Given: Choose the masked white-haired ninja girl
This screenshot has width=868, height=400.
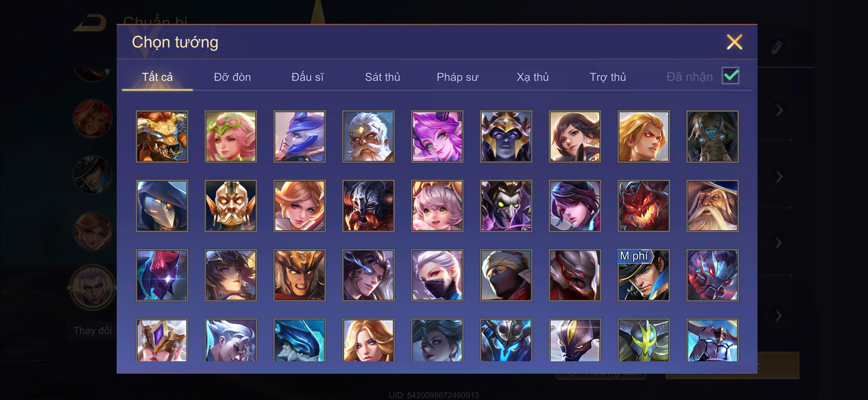Looking at the screenshot, I should [437, 275].
